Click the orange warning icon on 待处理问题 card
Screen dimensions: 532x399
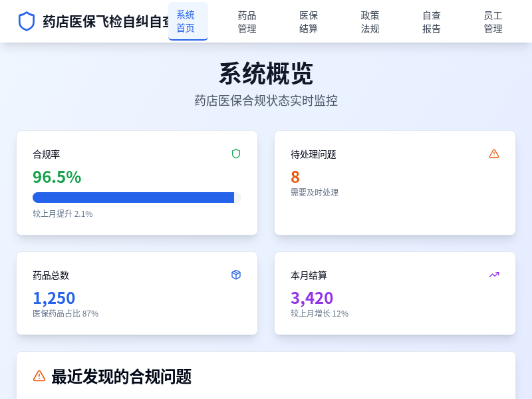point(494,153)
